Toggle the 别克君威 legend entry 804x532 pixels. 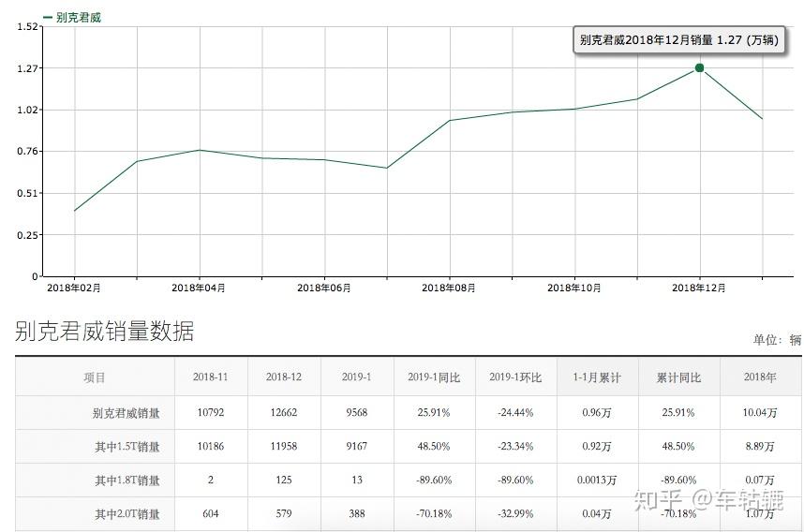[72, 18]
